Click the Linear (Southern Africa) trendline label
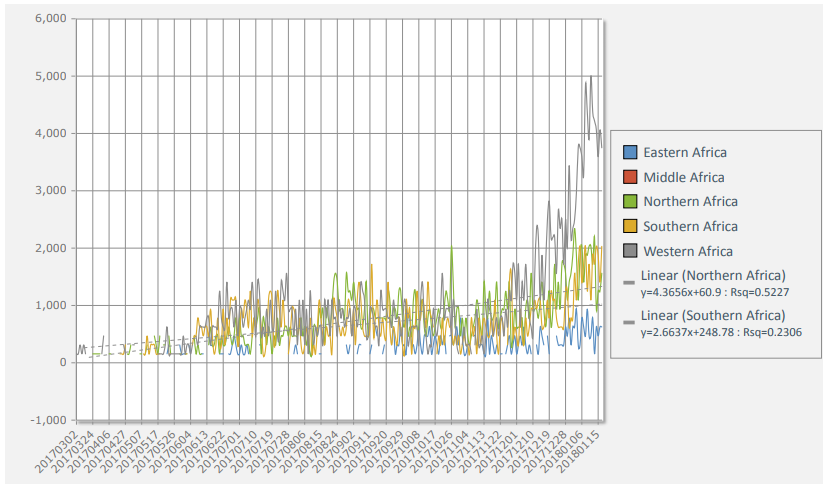This screenshot has width=826, height=485. (x=713, y=315)
